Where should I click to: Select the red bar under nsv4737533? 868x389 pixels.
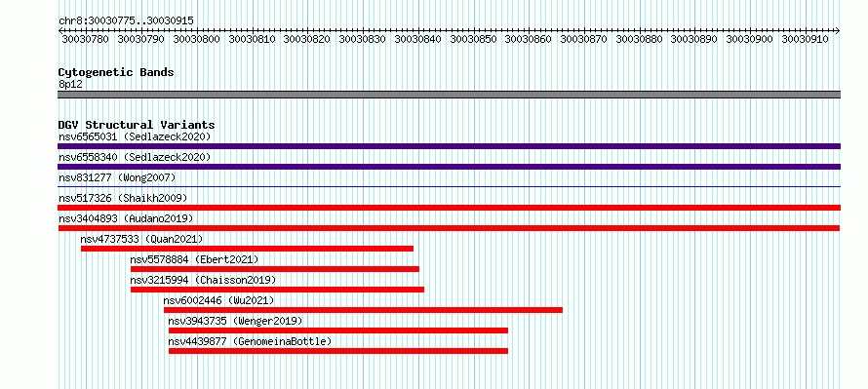point(247,249)
